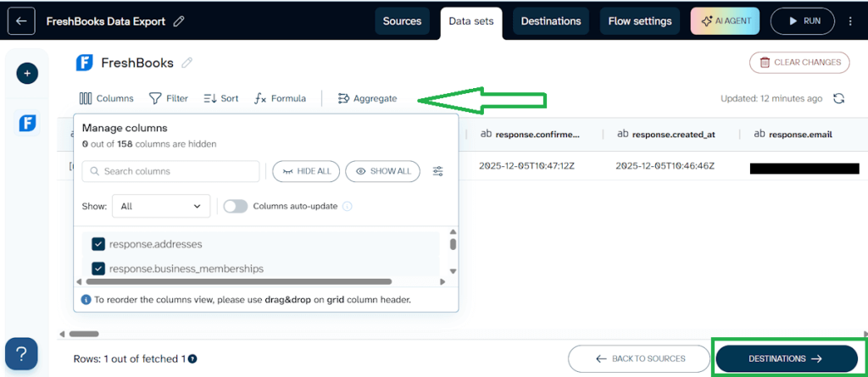Toggle the response.addresses column checkbox
The height and width of the screenshot is (377, 868).
[x=98, y=244]
